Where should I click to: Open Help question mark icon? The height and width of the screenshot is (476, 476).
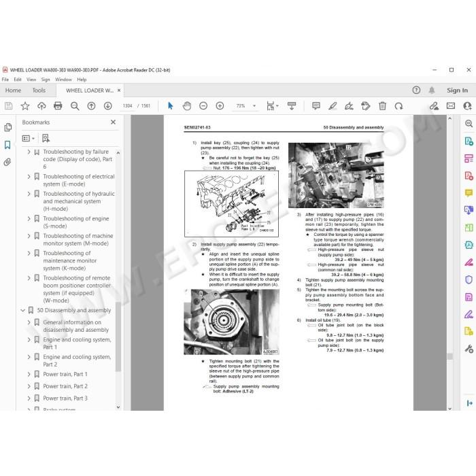click(416, 90)
